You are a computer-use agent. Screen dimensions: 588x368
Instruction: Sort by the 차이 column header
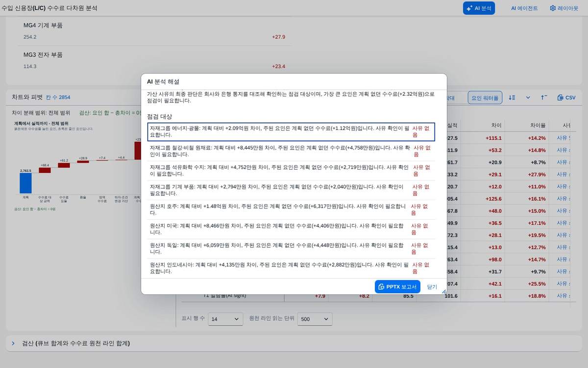[x=496, y=125]
